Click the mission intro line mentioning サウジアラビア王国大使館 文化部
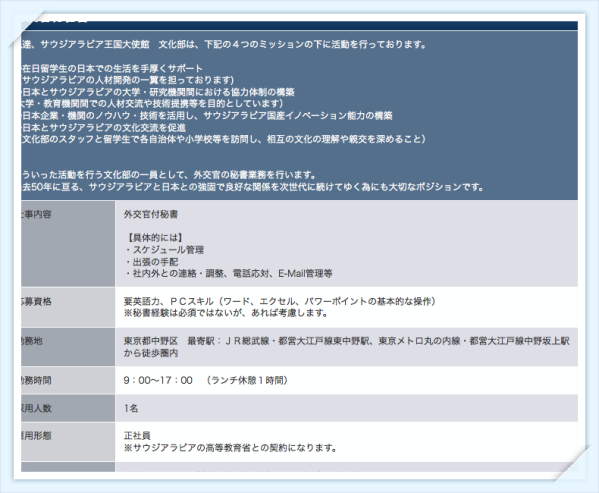The height and width of the screenshot is (493, 599). (223, 45)
